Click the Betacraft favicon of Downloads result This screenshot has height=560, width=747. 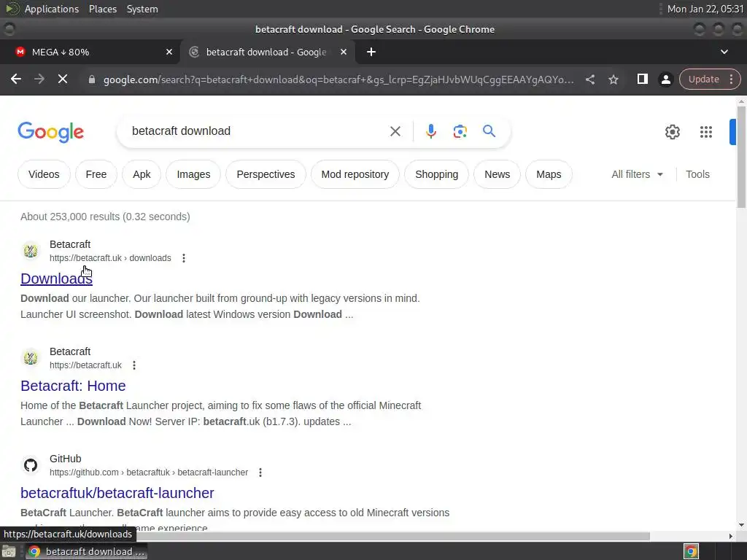pyautogui.click(x=31, y=251)
